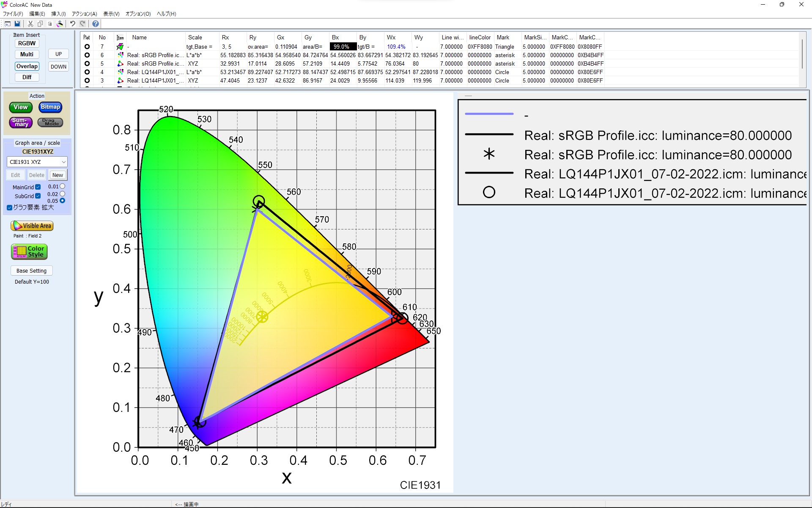Image resolution: width=812 pixels, height=508 pixels.
Task: Uncheck the MainGrid checkbox
Action: click(x=38, y=187)
